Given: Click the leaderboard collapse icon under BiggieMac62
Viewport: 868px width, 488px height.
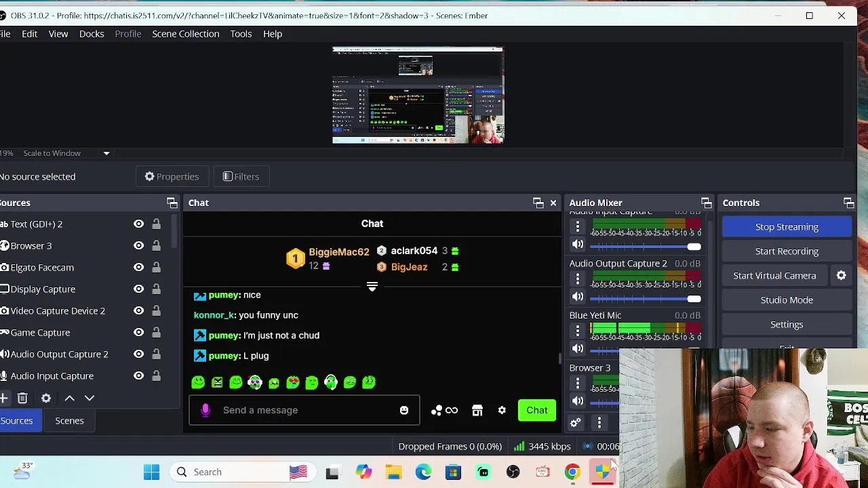Looking at the screenshot, I should (x=372, y=287).
